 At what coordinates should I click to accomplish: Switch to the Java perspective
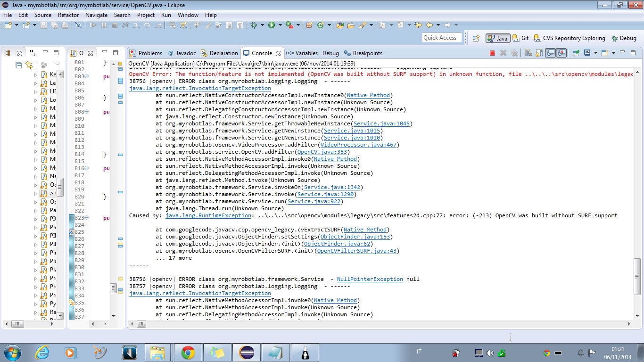pos(498,38)
